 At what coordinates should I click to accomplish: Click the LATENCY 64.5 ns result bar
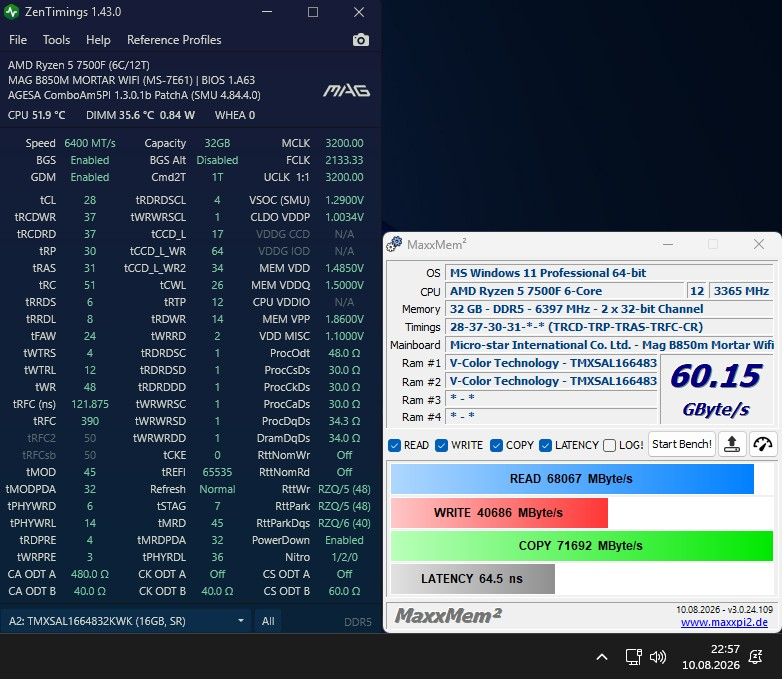pyautogui.click(x=473, y=579)
